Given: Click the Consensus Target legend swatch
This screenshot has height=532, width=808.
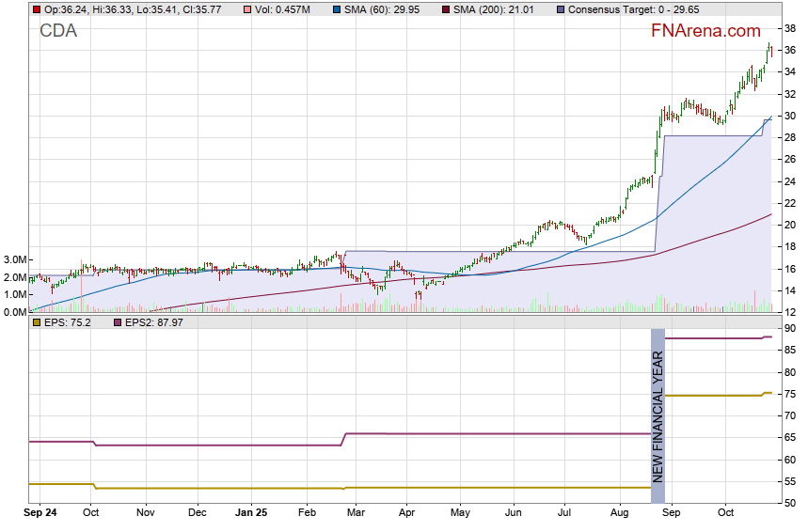Looking at the screenshot, I should 561,9.
